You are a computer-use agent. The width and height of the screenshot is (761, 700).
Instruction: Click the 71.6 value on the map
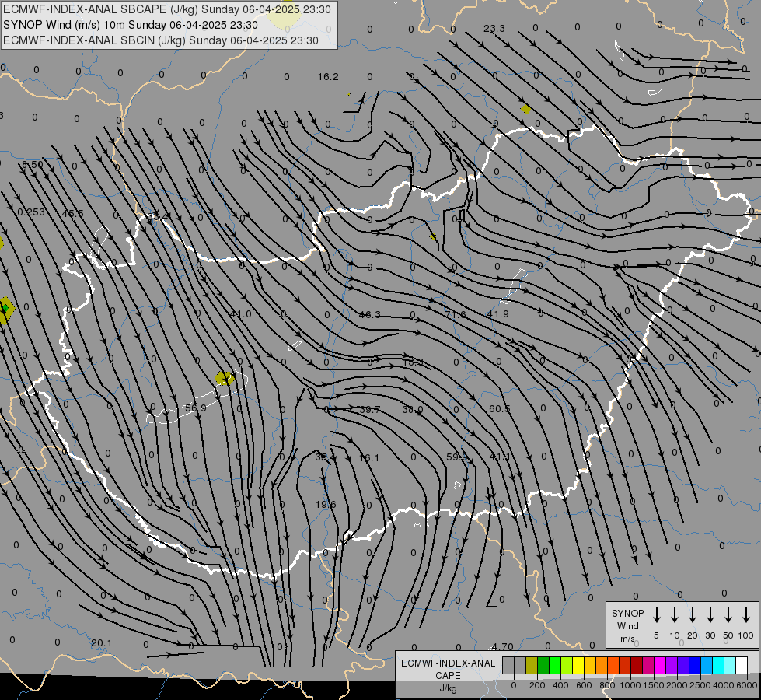pos(456,315)
